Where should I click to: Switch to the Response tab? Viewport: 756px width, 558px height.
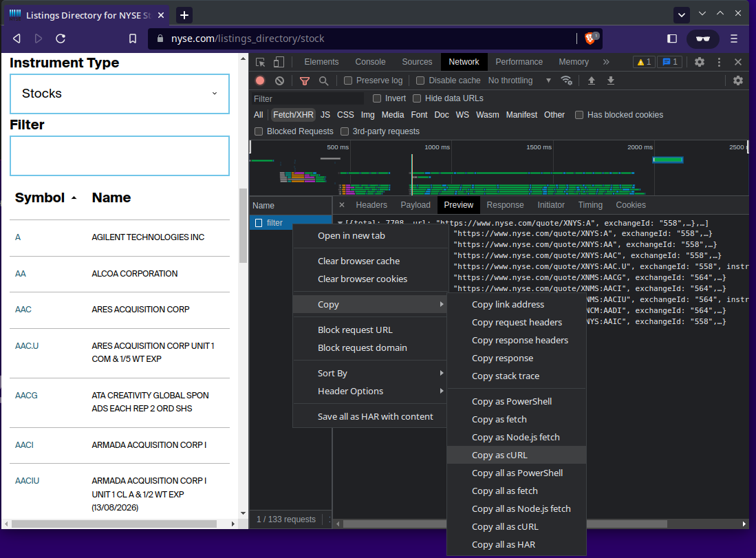(505, 205)
